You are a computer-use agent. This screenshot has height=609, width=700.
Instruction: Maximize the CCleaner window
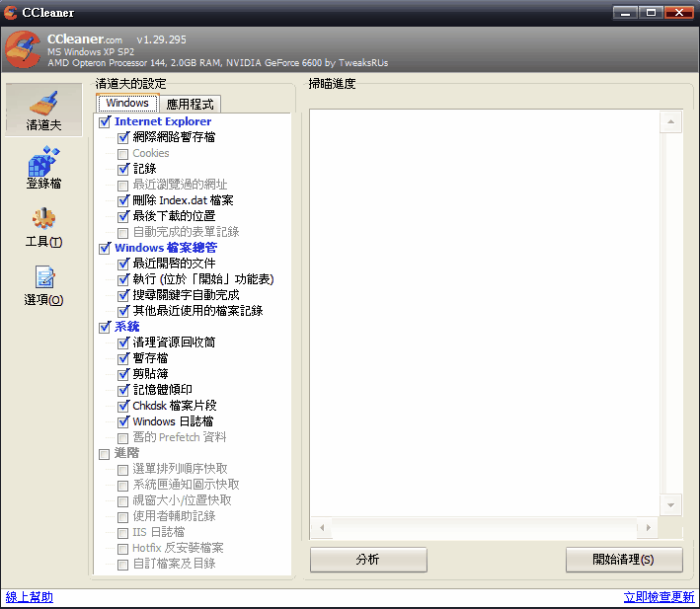pyautogui.click(x=651, y=13)
